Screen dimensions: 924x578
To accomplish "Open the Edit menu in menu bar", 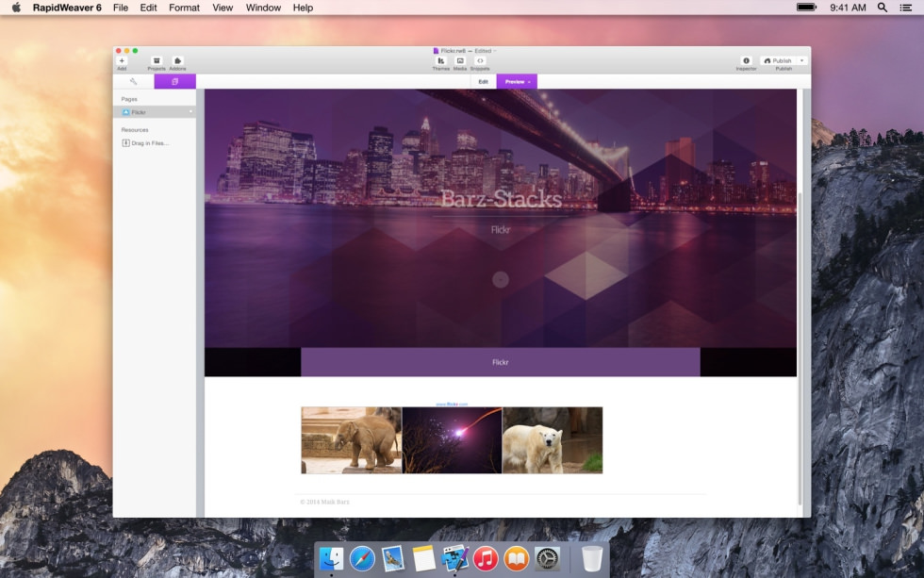I will 149,8.
